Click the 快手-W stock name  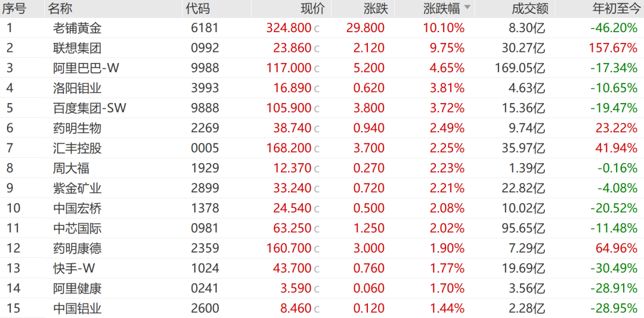tap(74, 269)
